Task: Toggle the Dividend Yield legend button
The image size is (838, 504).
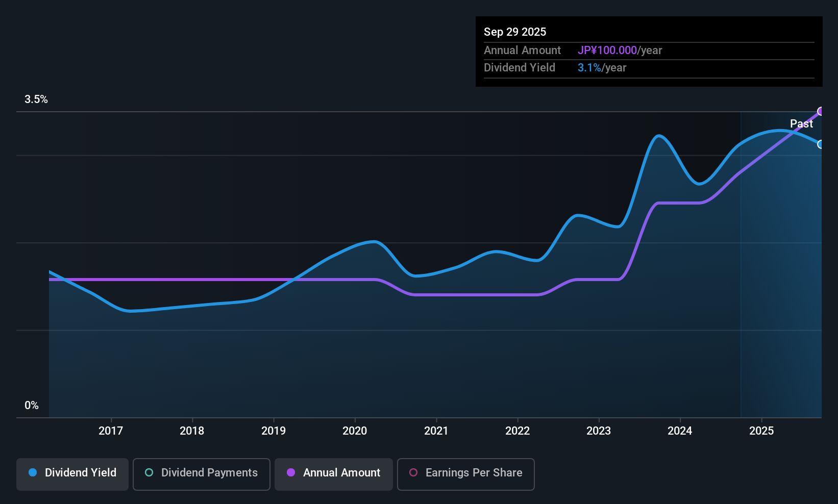Action: (72, 474)
